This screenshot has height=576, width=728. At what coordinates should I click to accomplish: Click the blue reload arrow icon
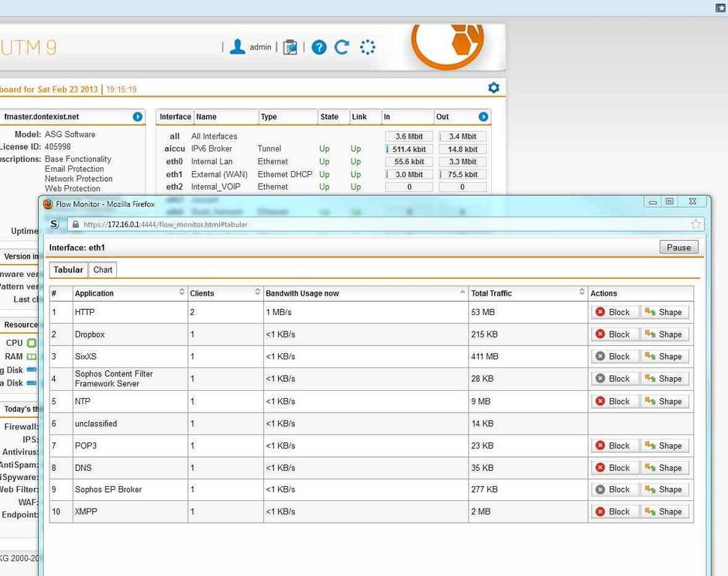tap(342, 47)
